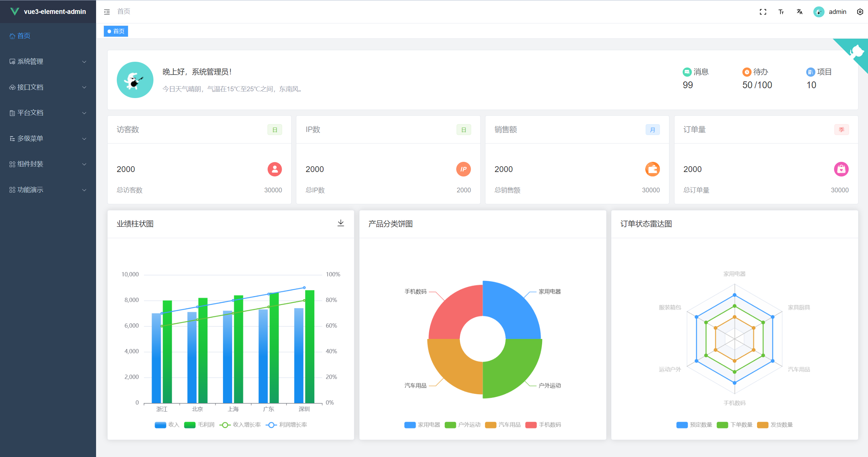This screenshot has width=868, height=457.
Task: Click vue3-element-admin logo title
Action: (54, 12)
